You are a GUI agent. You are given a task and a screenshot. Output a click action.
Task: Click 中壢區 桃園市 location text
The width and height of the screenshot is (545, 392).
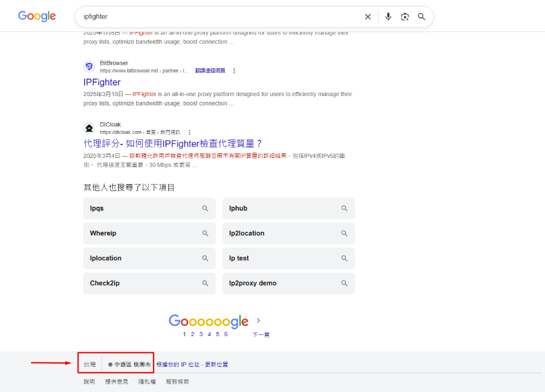[132, 365]
